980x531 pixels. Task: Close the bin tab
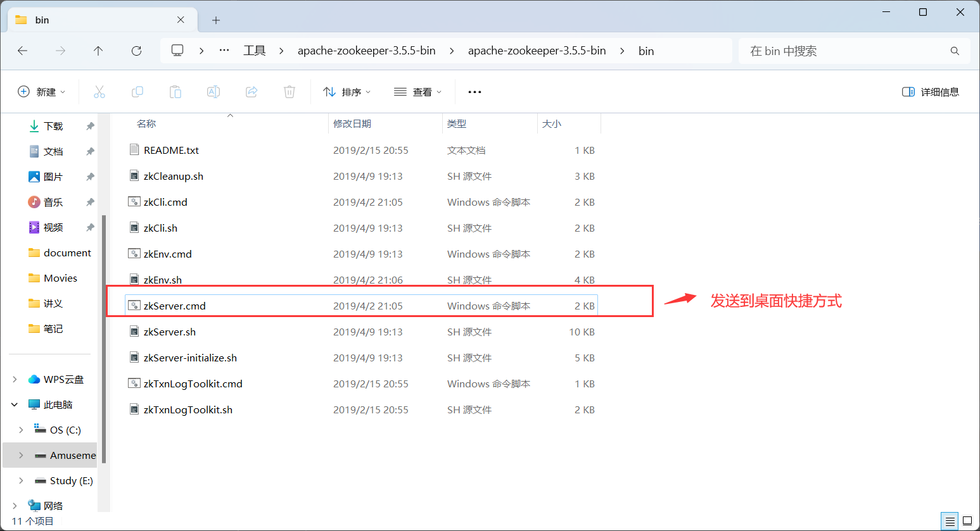[181, 20]
